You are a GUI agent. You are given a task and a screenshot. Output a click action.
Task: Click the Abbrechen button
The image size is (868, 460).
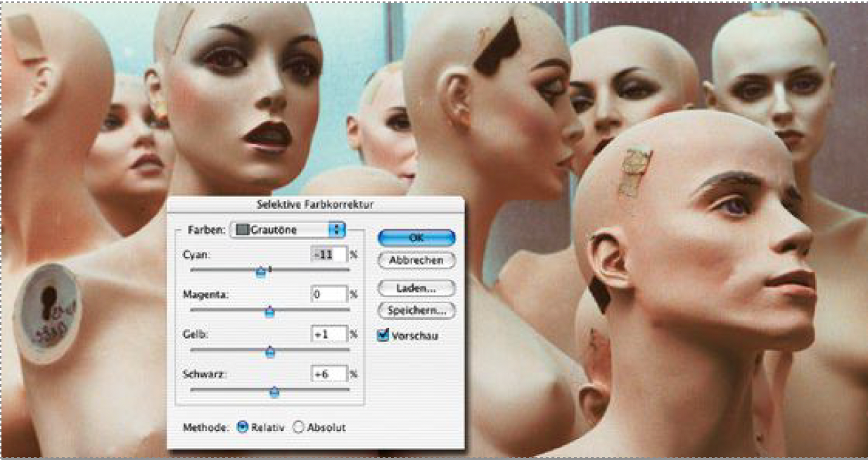coord(416,260)
